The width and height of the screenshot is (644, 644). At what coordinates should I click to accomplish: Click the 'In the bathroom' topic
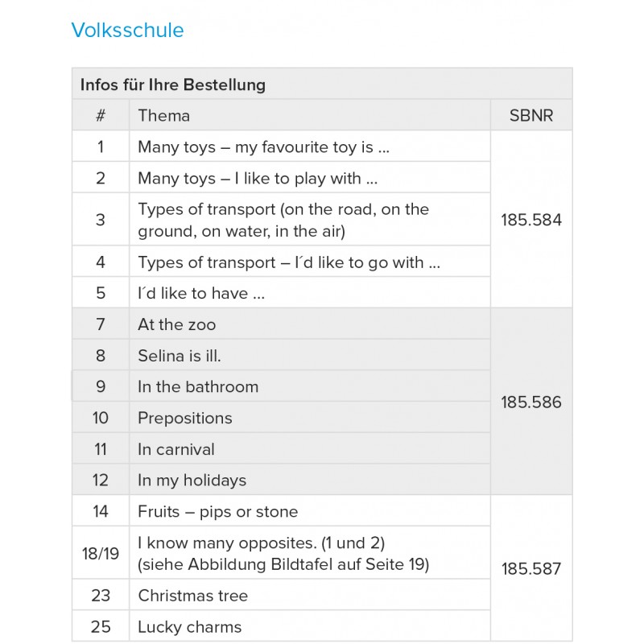tap(198, 387)
